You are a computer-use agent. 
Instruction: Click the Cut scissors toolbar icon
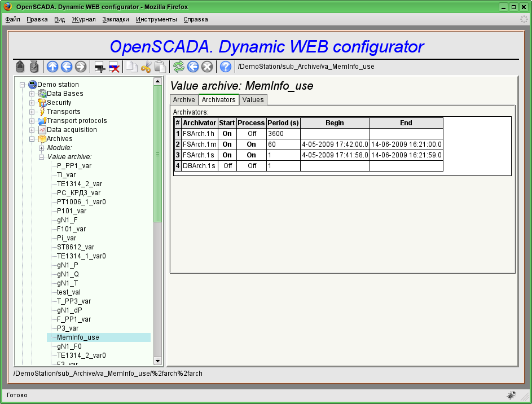146,67
